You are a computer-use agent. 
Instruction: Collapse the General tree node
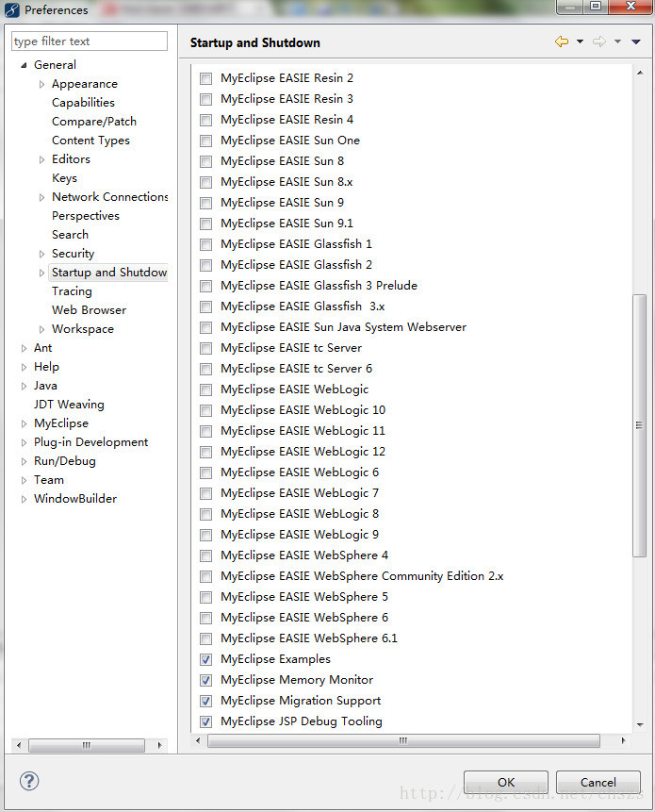click(24, 65)
